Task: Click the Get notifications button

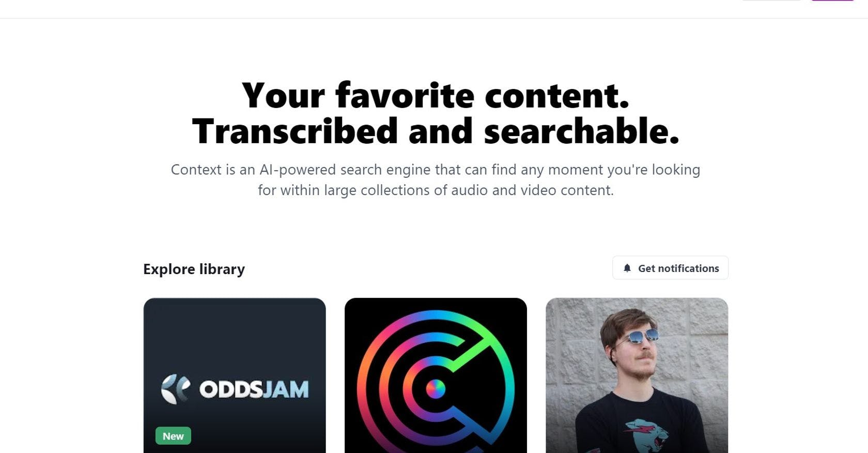Action: 670,268
